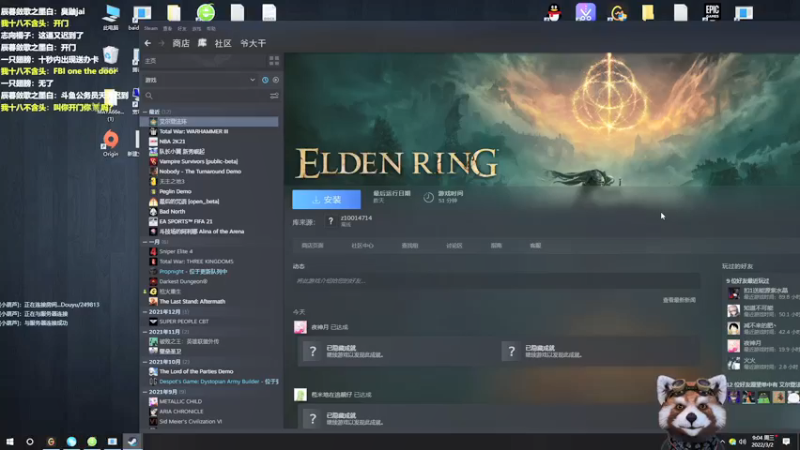Select Peglin Demo in game list

[x=175, y=191]
